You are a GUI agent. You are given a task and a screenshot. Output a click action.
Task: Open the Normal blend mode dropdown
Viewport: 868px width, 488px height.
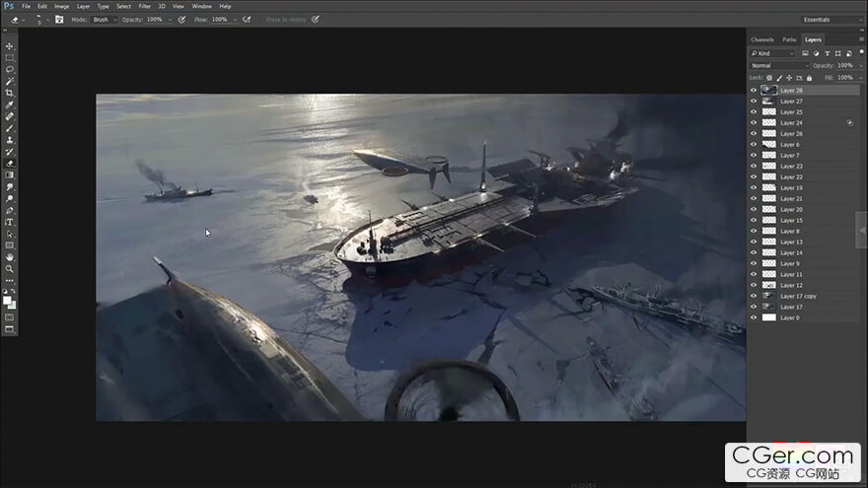click(x=779, y=65)
